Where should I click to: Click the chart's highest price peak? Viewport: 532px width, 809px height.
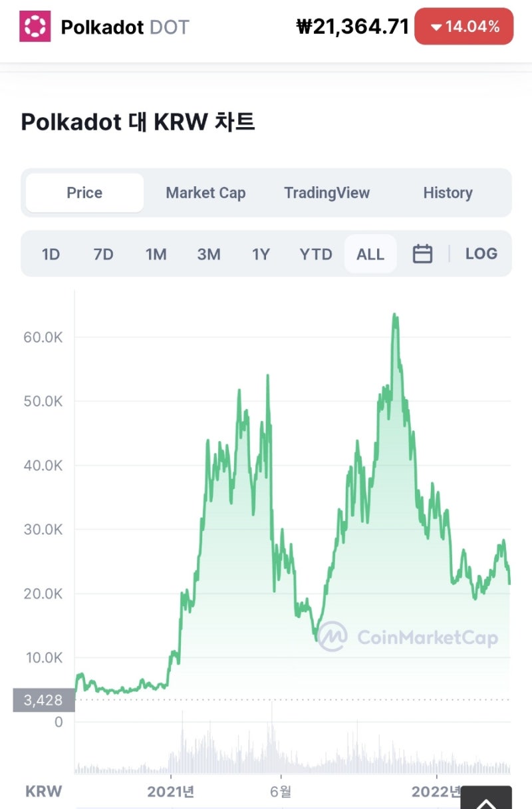pos(395,315)
